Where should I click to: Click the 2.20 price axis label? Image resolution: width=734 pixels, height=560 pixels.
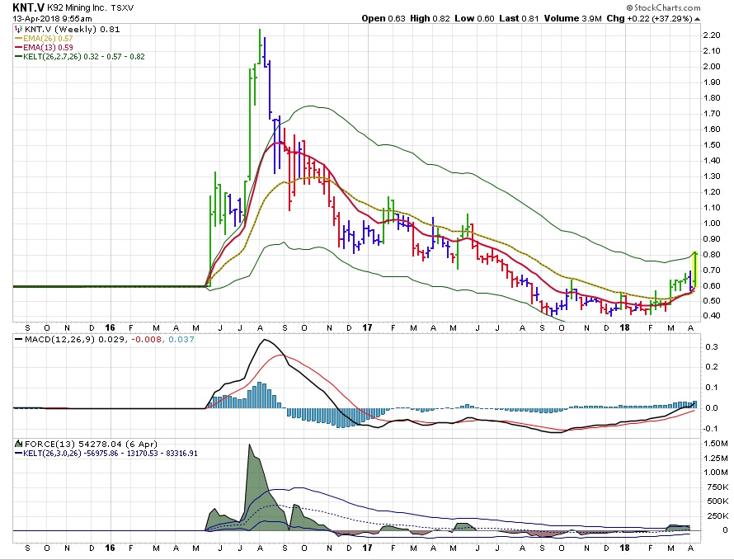[712, 35]
